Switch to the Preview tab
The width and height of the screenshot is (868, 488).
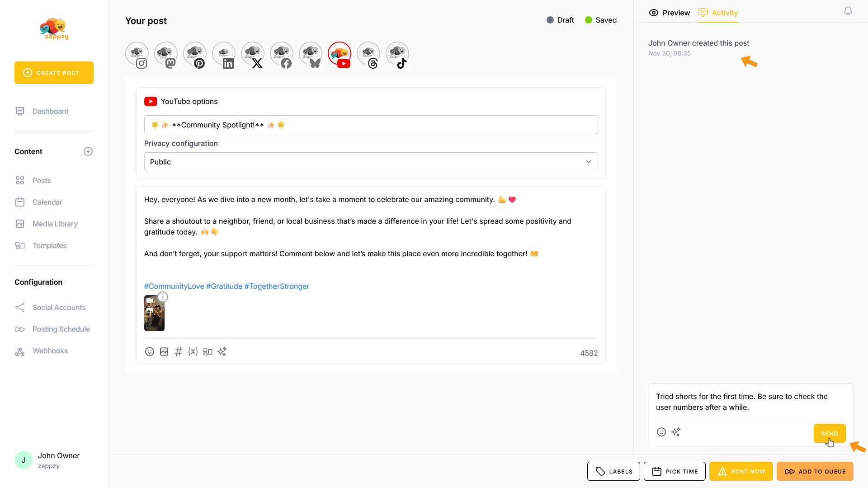670,13
